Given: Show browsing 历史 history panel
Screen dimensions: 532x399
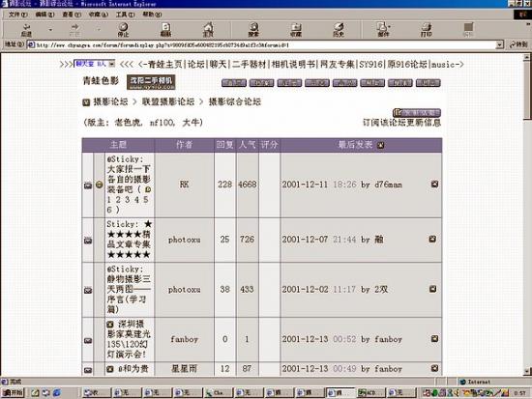Looking at the screenshot, I should [x=339, y=30].
